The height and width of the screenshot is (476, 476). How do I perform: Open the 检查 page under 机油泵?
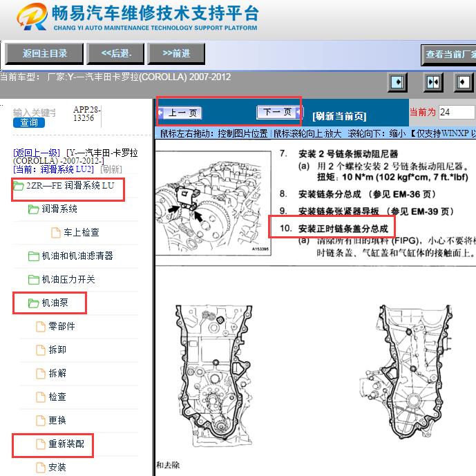click(x=57, y=397)
